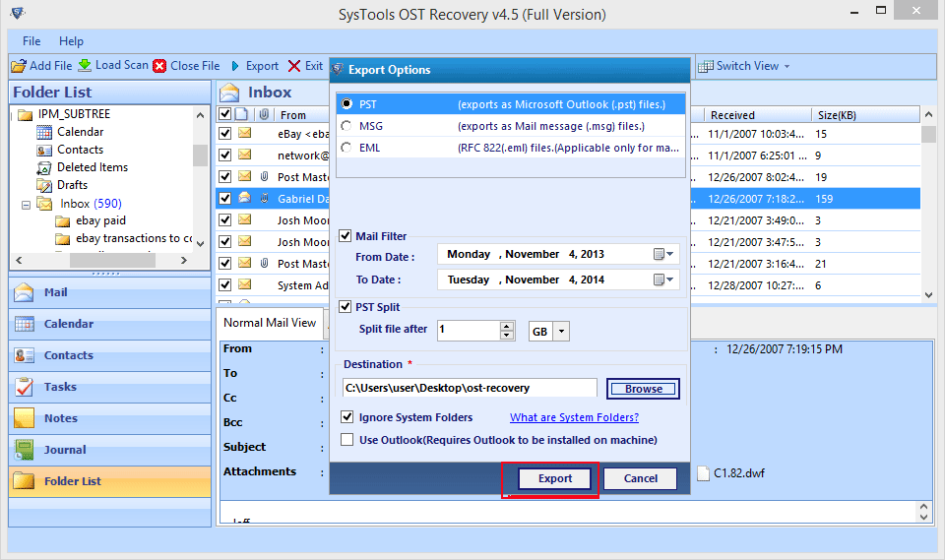
Task: Switch to the Normal Mail View tab
Action: (x=270, y=323)
